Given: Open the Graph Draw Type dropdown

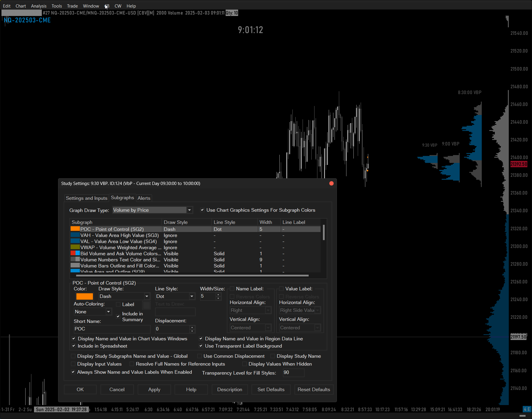Looking at the screenshot, I should (x=189, y=210).
